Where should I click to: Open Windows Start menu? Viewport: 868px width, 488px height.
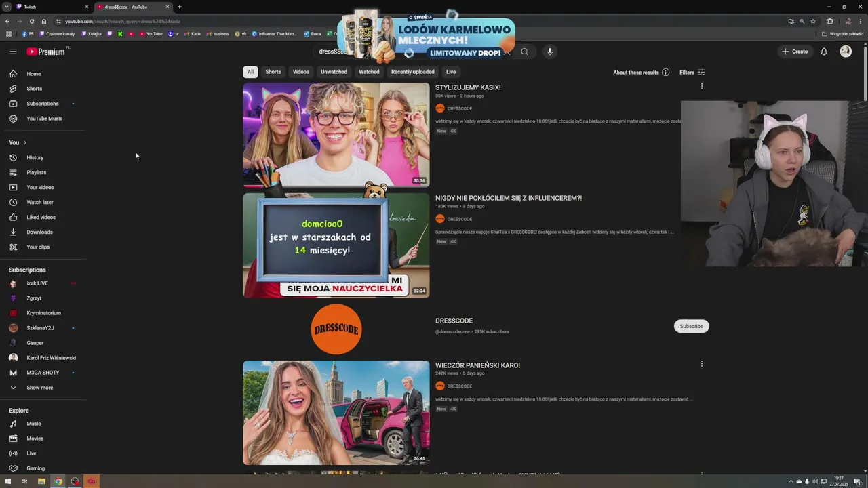point(7,481)
